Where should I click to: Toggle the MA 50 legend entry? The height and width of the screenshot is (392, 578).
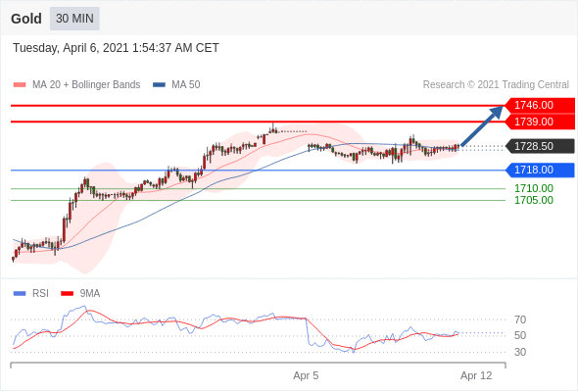(x=176, y=85)
